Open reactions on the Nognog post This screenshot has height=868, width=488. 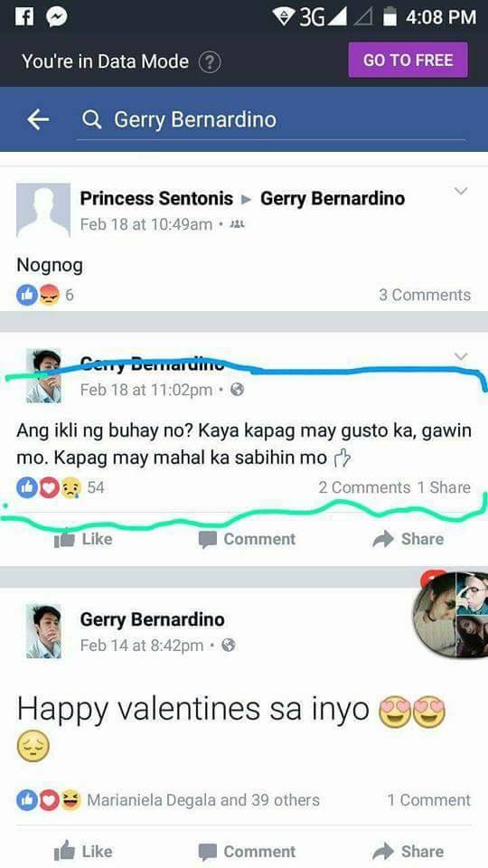pyautogui.click(x=44, y=295)
